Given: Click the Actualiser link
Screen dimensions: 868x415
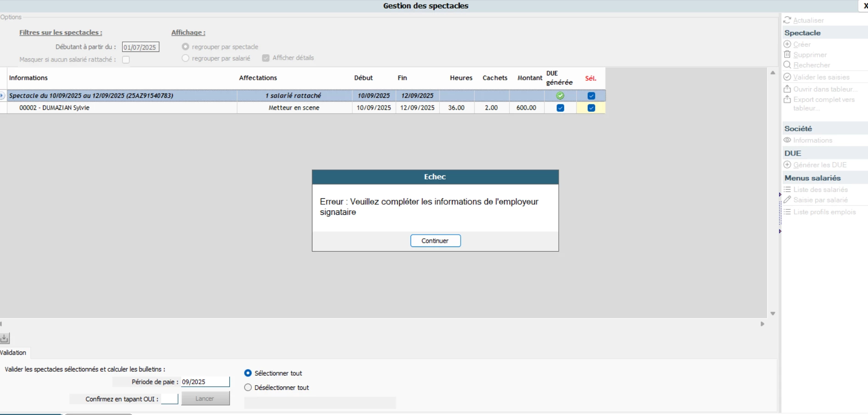Looking at the screenshot, I should (x=808, y=20).
